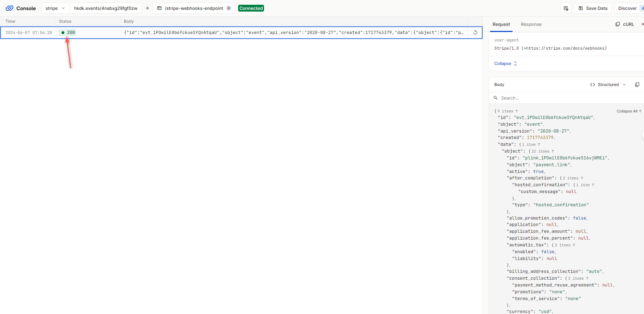Click Collapse All in body viewer
This screenshot has width=644, height=314.
pos(628,111)
